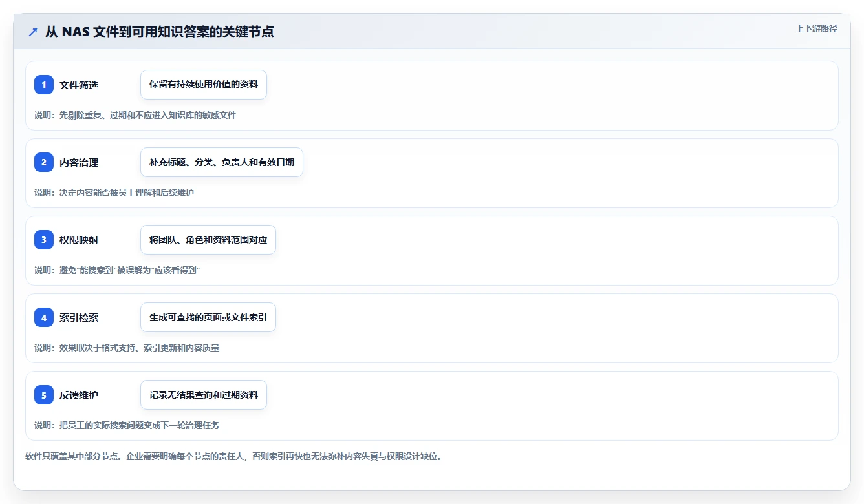The height and width of the screenshot is (504, 864).
Task: Click step number 3 badge for 权限映射
Action: tap(44, 240)
